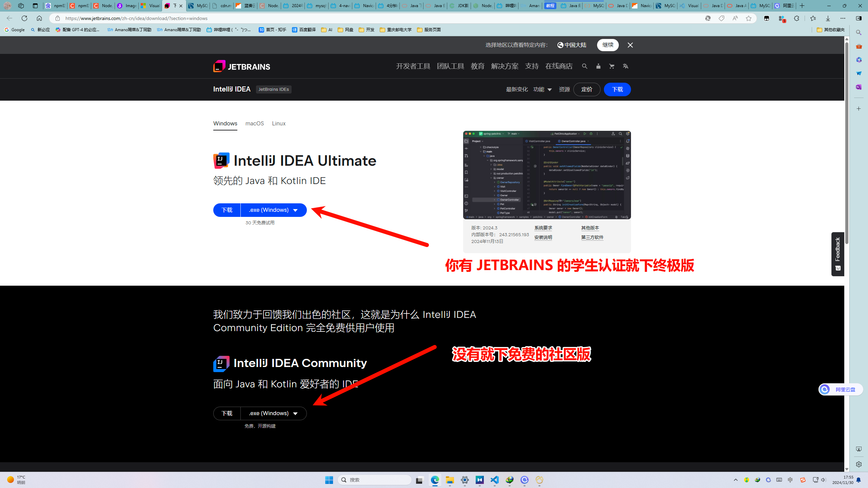Click the 定价 pricing button

point(587,89)
